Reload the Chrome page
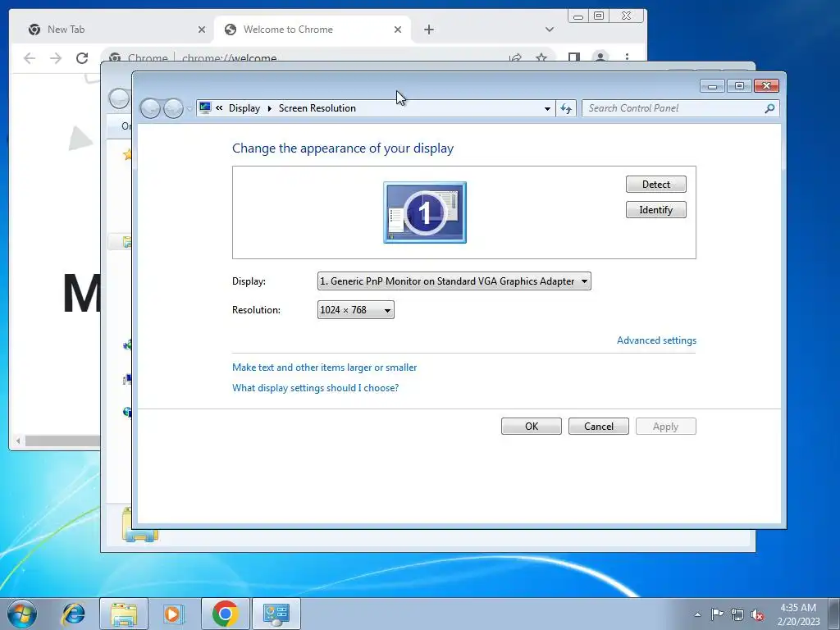This screenshot has height=630, width=840. pyautogui.click(x=82, y=58)
